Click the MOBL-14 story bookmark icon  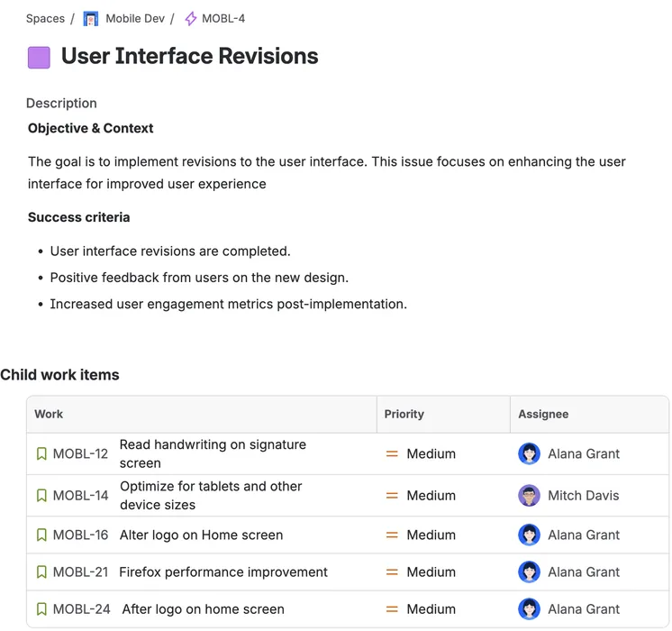[x=41, y=496]
